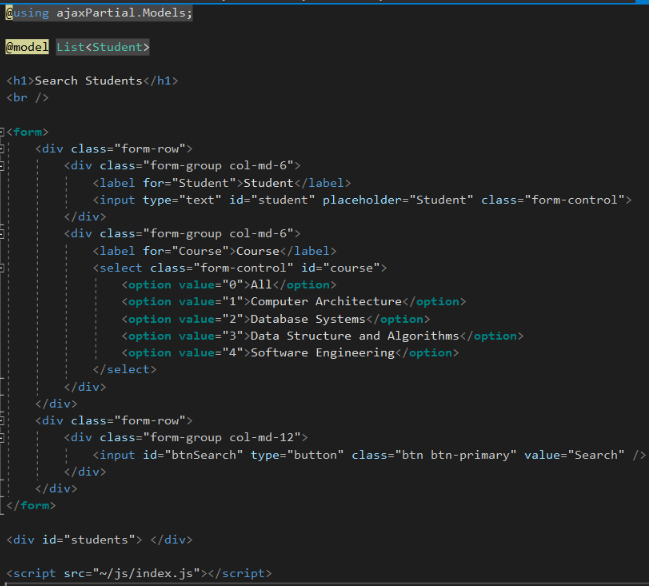Click the 'Search Students' heading text

[x=89, y=81]
